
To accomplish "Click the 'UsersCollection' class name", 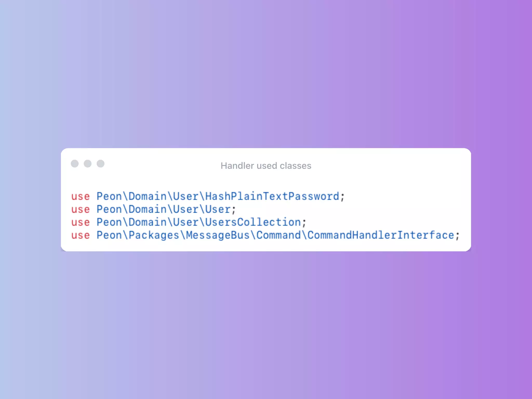I will pos(253,222).
